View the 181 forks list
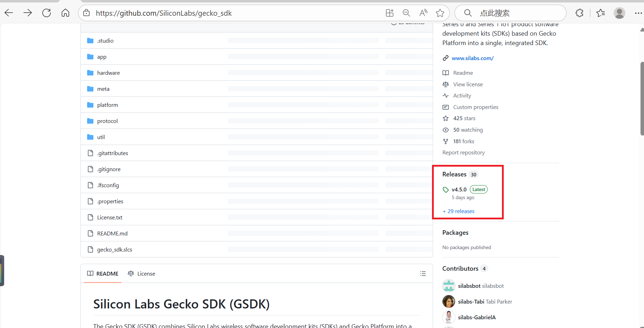Image resolution: width=644 pixels, height=328 pixels. 464,141
